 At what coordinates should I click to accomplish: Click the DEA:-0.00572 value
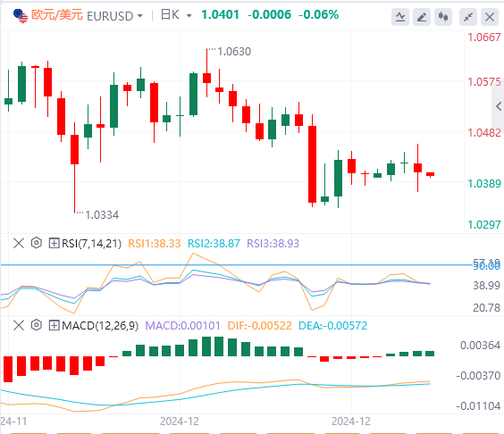pyautogui.click(x=332, y=326)
